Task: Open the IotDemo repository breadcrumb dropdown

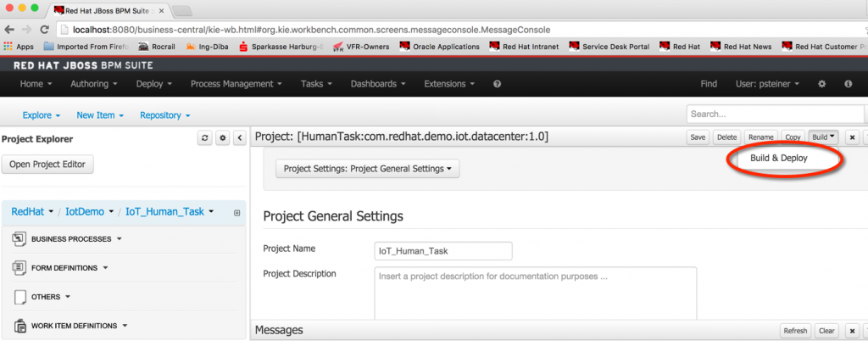Action: [x=89, y=212]
